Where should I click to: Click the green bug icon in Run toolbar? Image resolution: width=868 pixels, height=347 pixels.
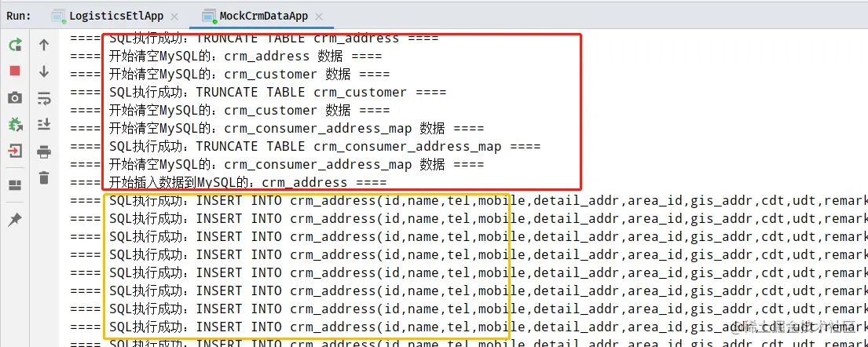[15, 125]
